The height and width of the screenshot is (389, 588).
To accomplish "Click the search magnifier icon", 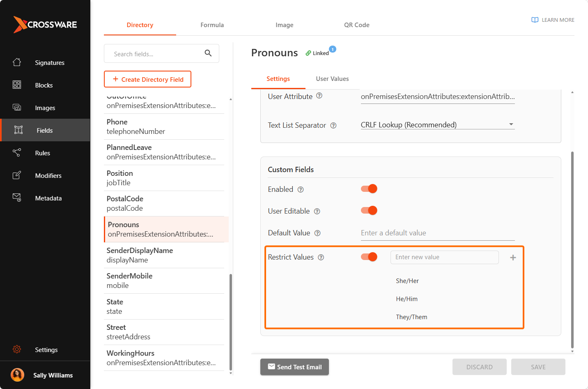I will click(x=208, y=53).
